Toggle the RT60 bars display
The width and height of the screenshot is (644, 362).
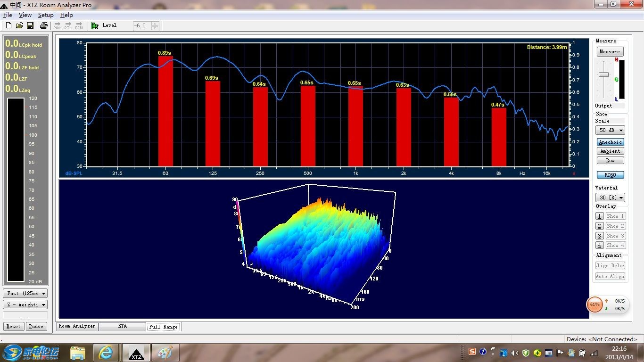pyautogui.click(x=610, y=175)
